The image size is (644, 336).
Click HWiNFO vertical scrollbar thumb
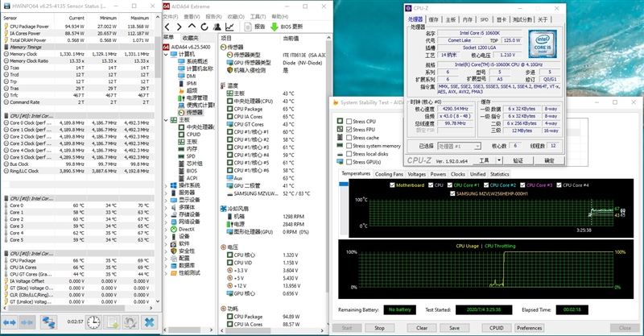pos(158,56)
